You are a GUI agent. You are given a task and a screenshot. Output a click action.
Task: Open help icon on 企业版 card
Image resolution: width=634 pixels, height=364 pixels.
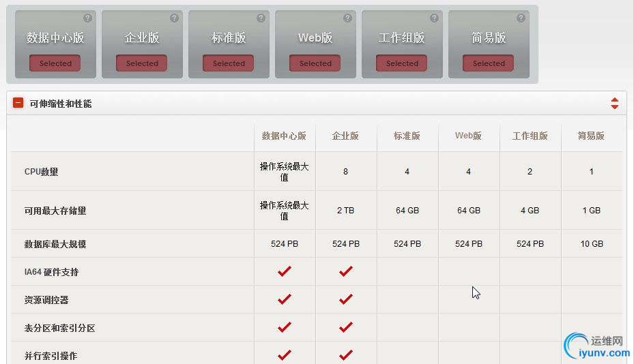(174, 18)
